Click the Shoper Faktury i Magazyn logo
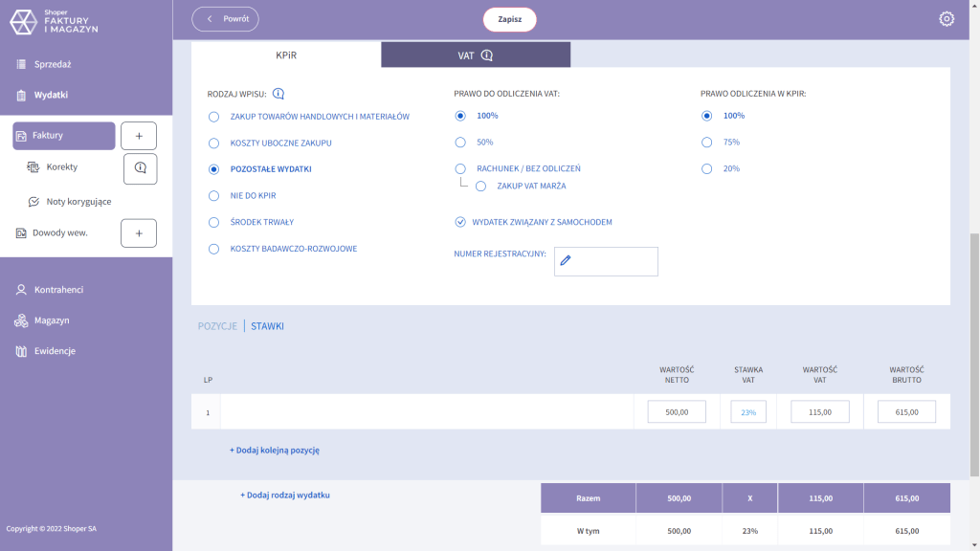Image resolution: width=980 pixels, height=551 pixels. pos(55,22)
